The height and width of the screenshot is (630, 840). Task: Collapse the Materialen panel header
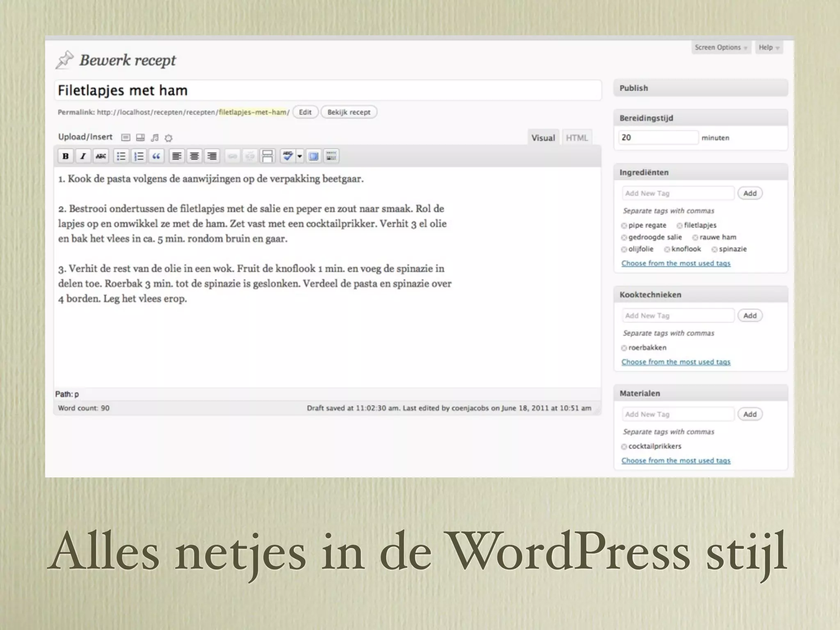pos(701,393)
